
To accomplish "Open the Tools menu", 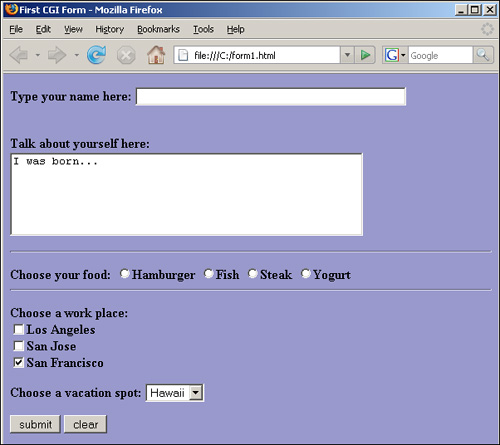I will click(203, 29).
